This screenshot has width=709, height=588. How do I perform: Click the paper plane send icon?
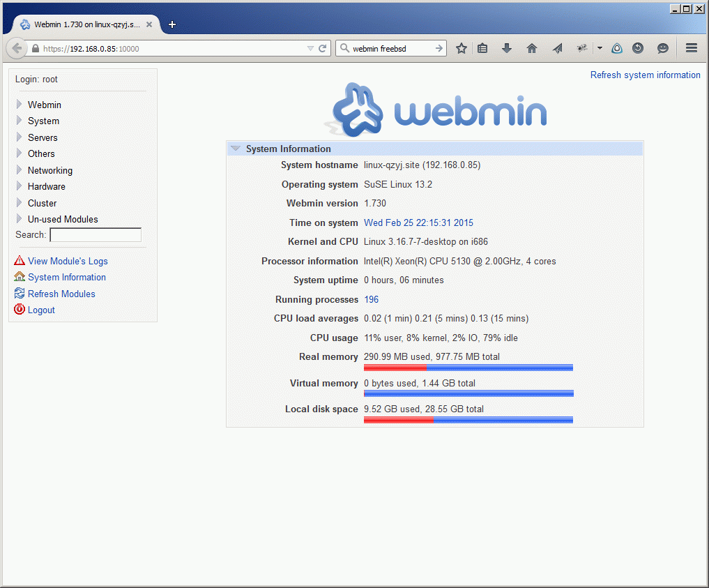(x=557, y=48)
